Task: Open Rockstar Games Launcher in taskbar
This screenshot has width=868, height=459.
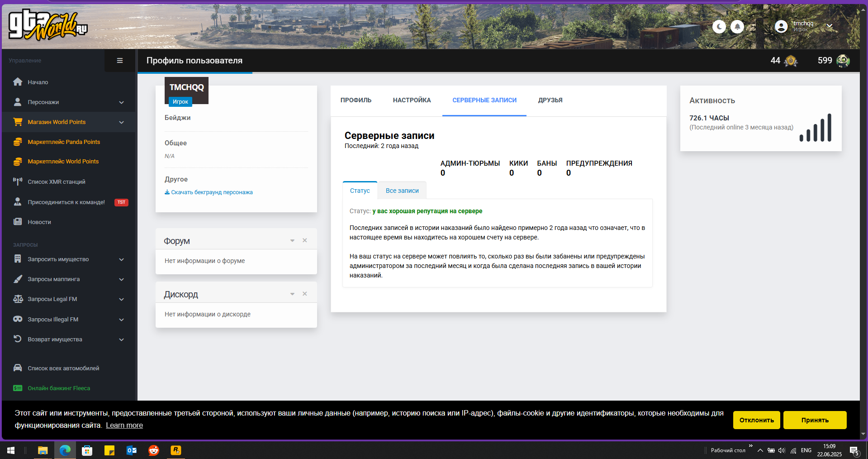Action: [175, 450]
